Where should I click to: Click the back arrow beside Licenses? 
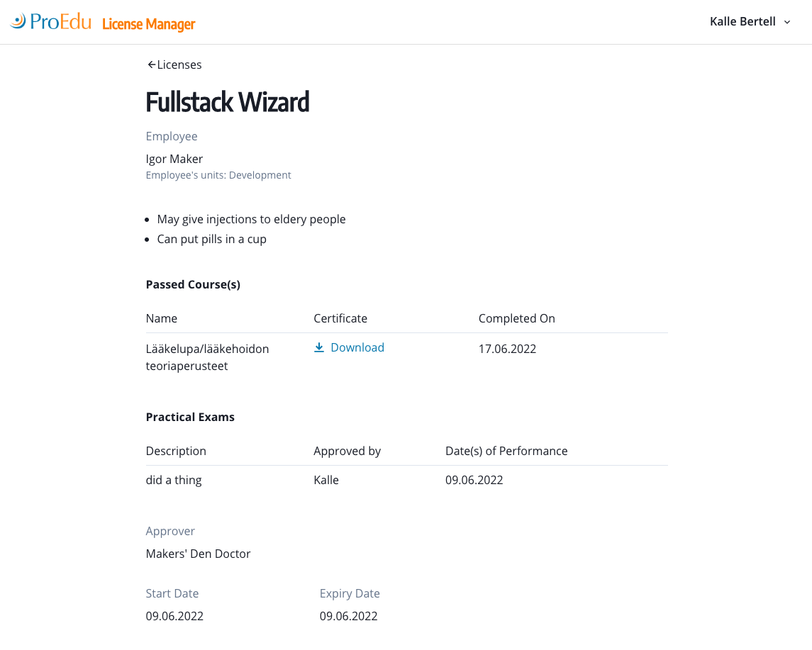click(x=151, y=65)
